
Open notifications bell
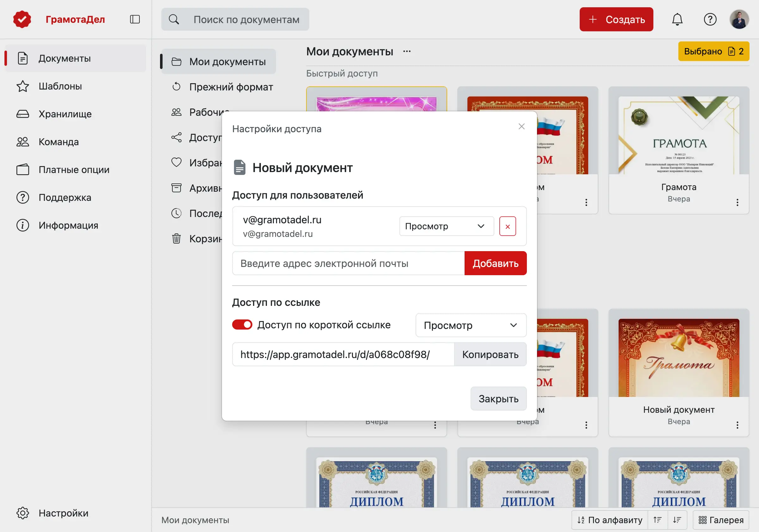coord(677,19)
